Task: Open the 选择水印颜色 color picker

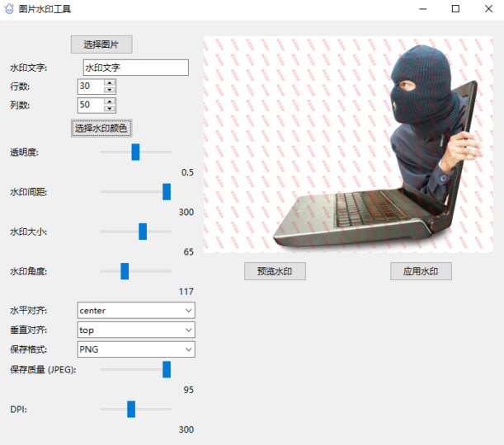Action: (101, 128)
